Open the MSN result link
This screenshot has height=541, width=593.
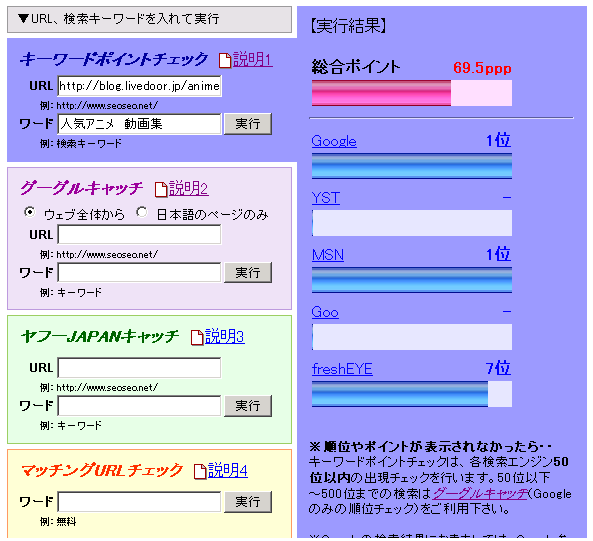pos(328,255)
